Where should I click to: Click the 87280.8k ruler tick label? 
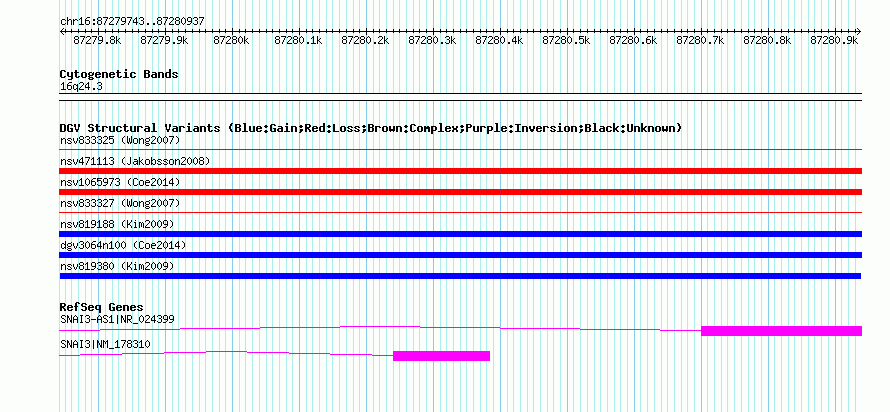[767, 40]
